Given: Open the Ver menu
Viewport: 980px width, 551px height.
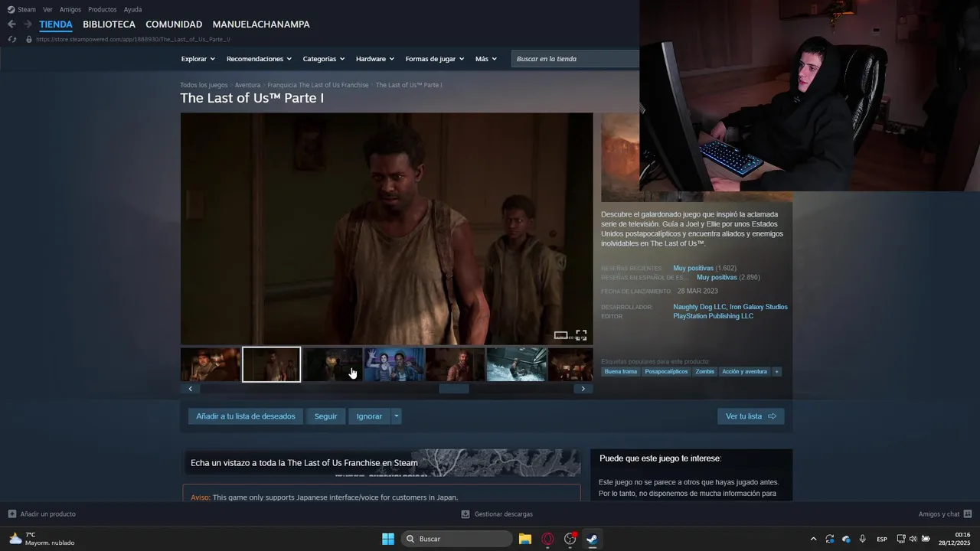Looking at the screenshot, I should point(47,9).
